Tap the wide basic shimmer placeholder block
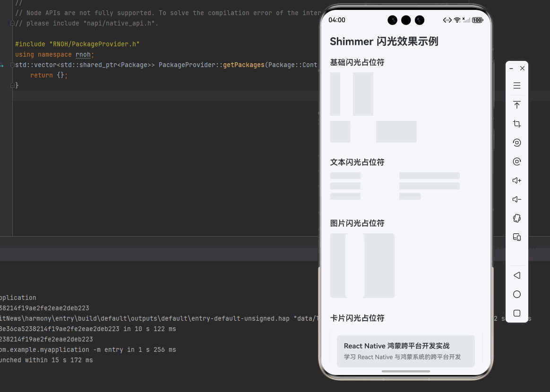The image size is (550, 392). click(x=396, y=131)
